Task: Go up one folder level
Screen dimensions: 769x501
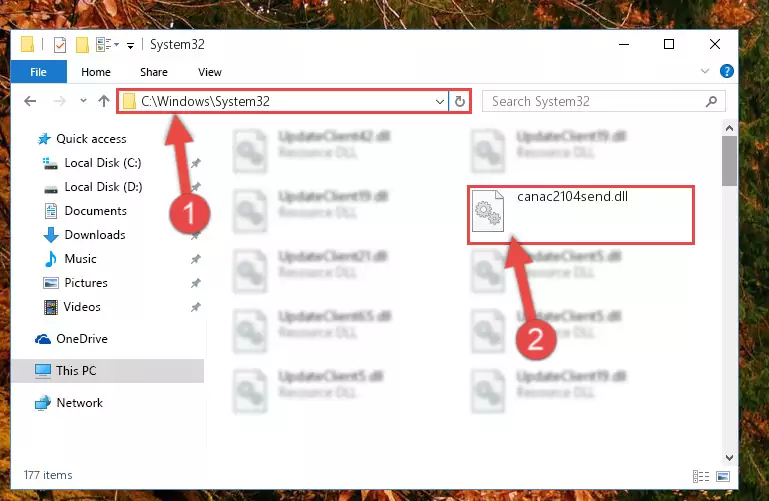Action: coord(103,101)
